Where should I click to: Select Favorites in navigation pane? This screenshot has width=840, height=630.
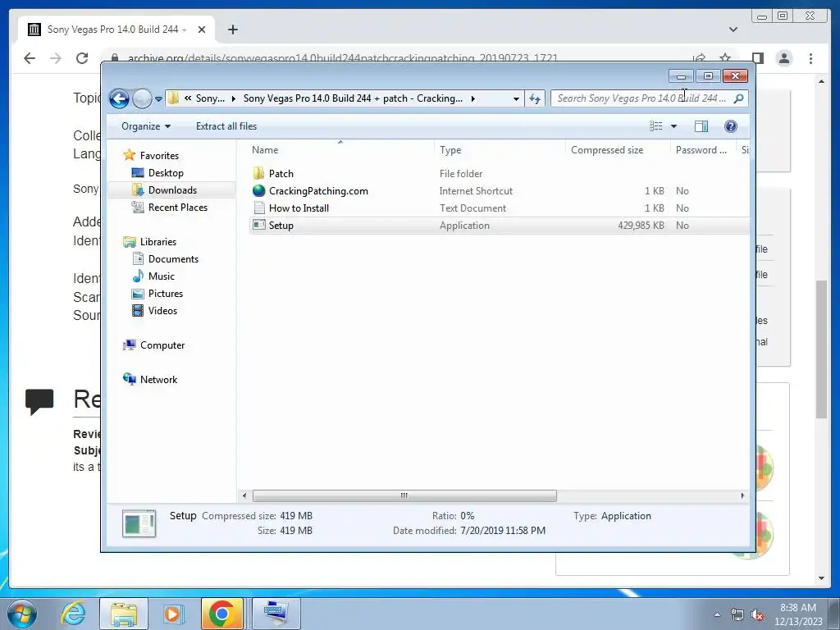point(159,156)
